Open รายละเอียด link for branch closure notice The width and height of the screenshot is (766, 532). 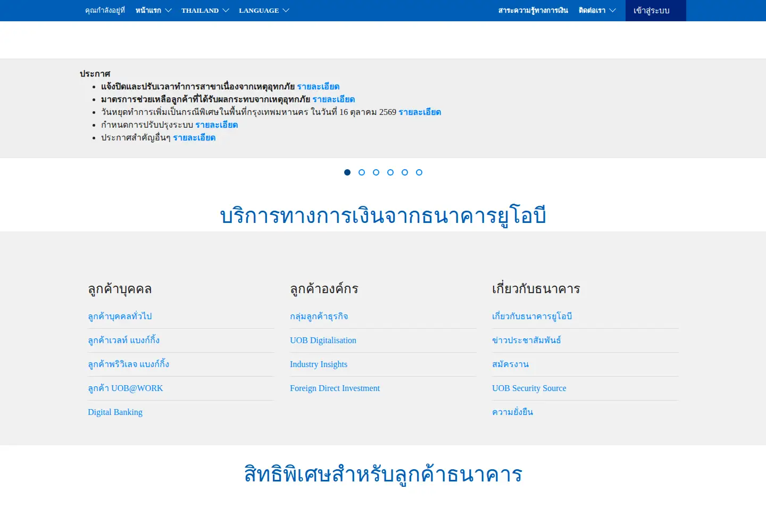(x=318, y=87)
